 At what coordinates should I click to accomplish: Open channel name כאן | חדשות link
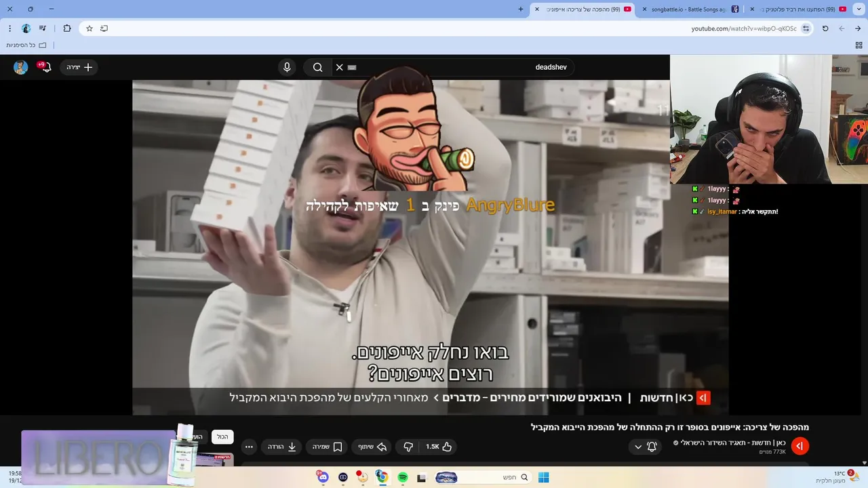coord(733,443)
